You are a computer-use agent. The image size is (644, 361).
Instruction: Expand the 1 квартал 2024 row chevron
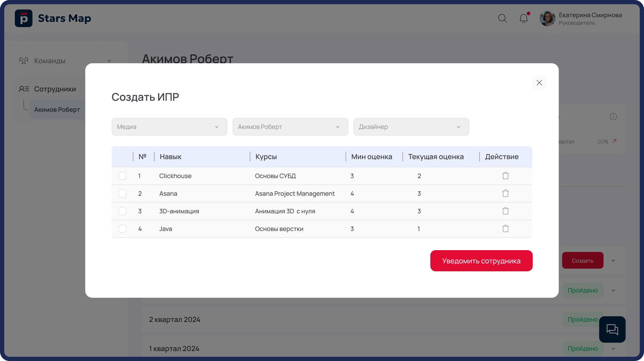click(613, 349)
